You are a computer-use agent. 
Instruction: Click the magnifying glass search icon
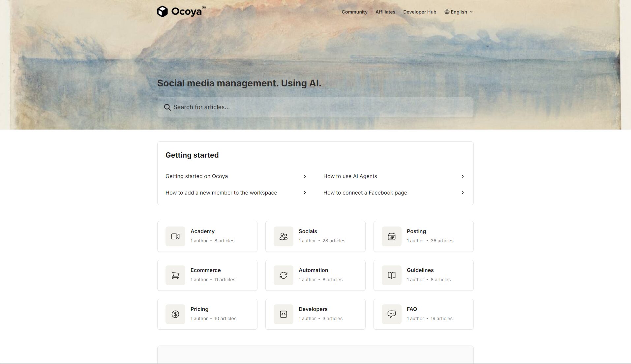[x=167, y=107]
